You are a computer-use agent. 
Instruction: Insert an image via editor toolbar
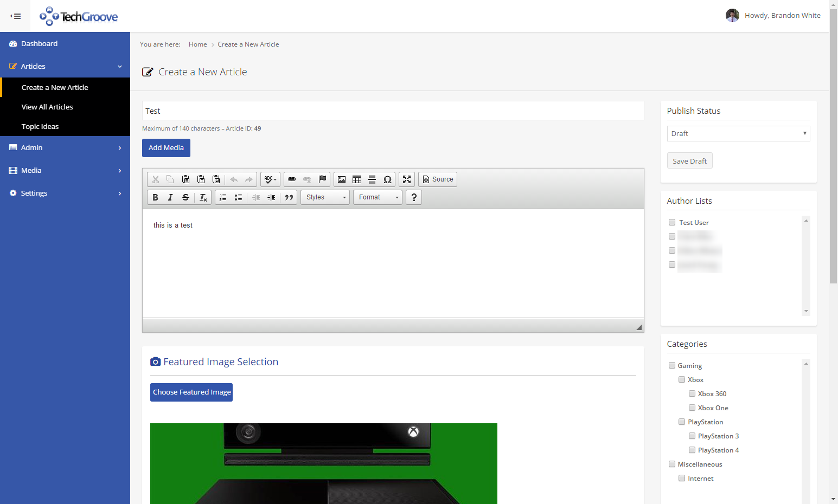point(342,179)
